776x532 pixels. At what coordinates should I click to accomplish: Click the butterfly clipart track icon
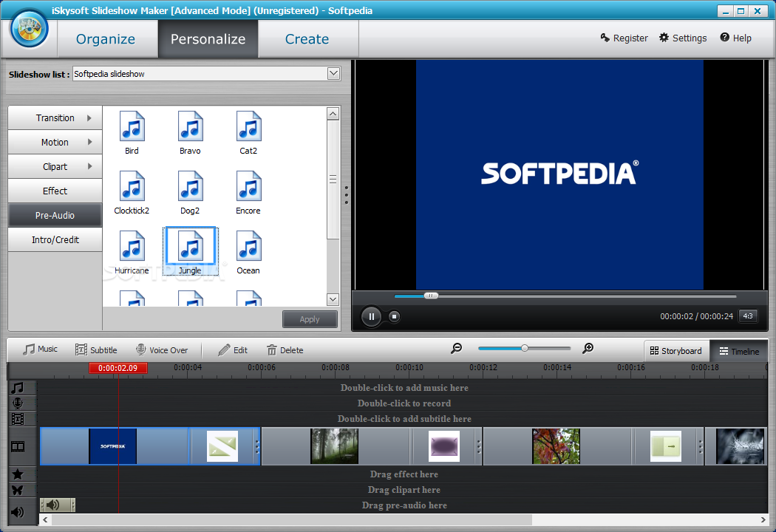pos(18,490)
